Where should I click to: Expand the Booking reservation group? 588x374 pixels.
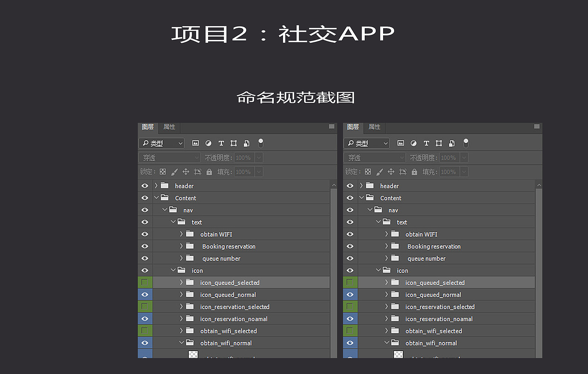pos(181,246)
